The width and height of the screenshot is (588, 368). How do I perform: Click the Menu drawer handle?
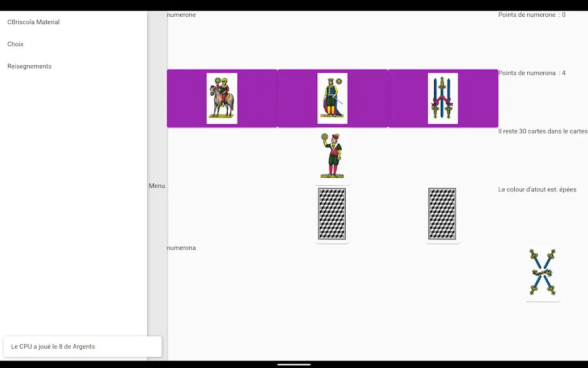coord(156,185)
